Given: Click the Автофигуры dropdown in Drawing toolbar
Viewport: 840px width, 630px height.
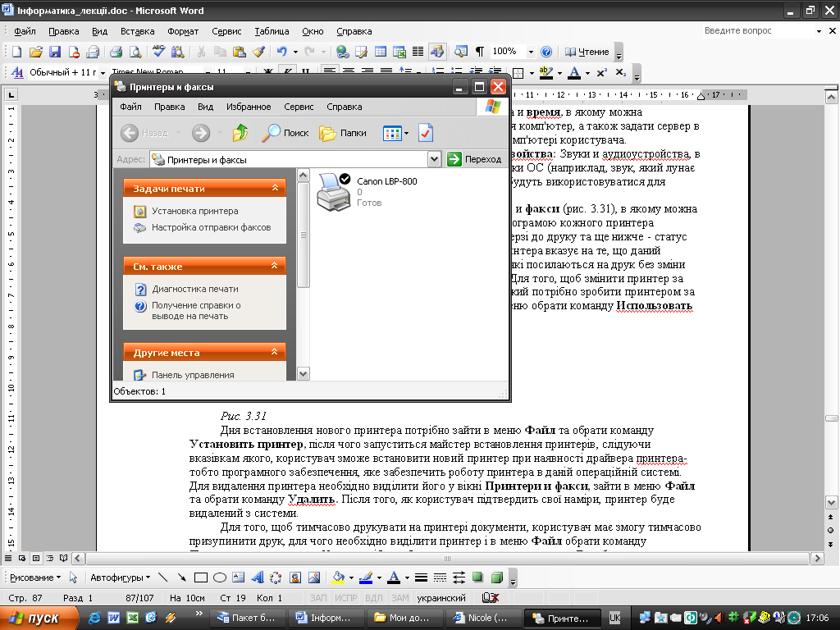Looking at the screenshot, I should click(x=120, y=577).
